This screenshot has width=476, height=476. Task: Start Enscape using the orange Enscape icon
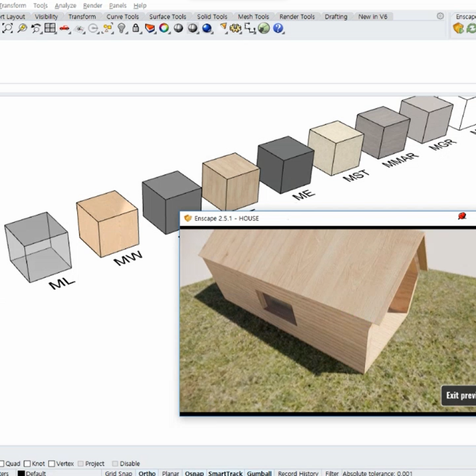point(458,28)
